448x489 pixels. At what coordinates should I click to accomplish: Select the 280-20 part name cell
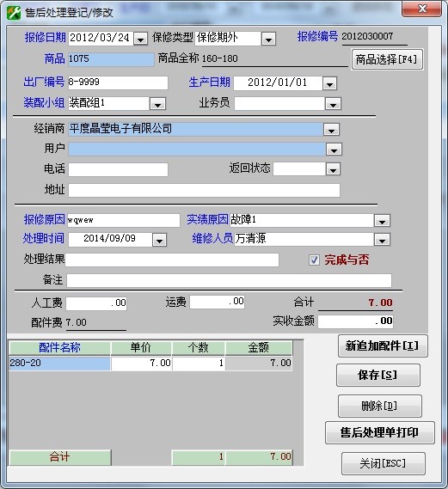point(59,363)
